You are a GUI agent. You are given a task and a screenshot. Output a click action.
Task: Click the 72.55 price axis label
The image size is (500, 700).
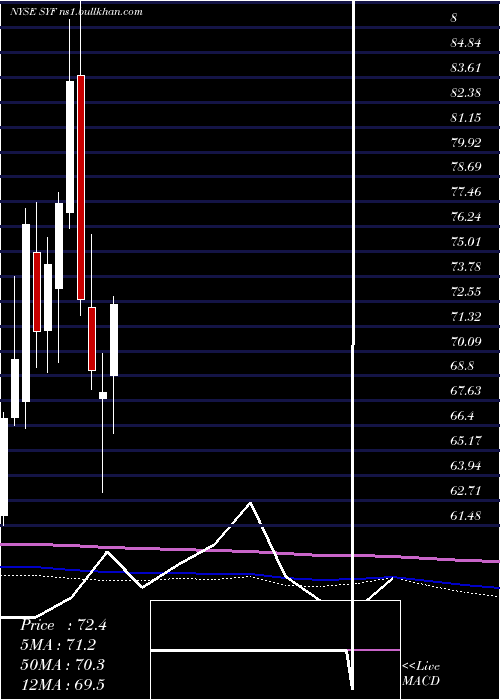click(466, 292)
